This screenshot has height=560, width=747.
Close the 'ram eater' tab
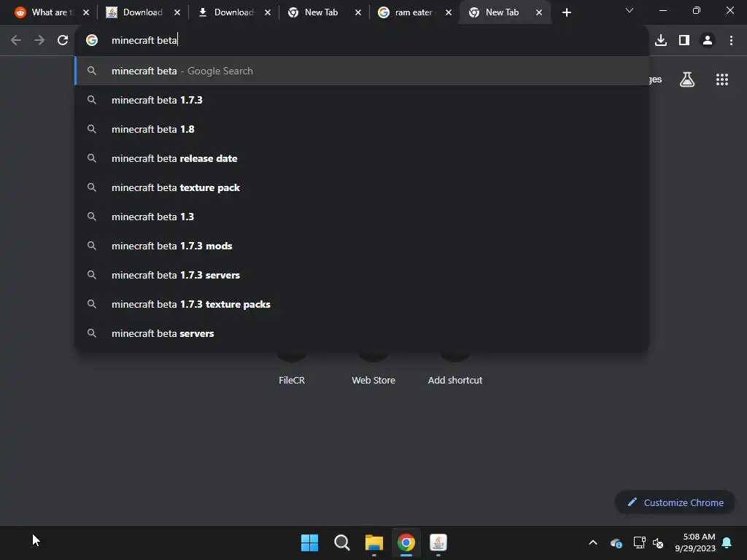[x=449, y=12]
